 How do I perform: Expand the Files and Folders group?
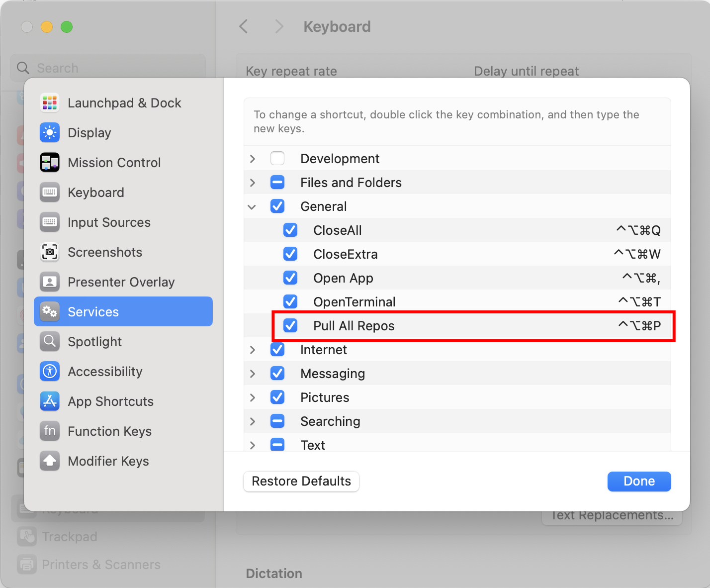[253, 183]
